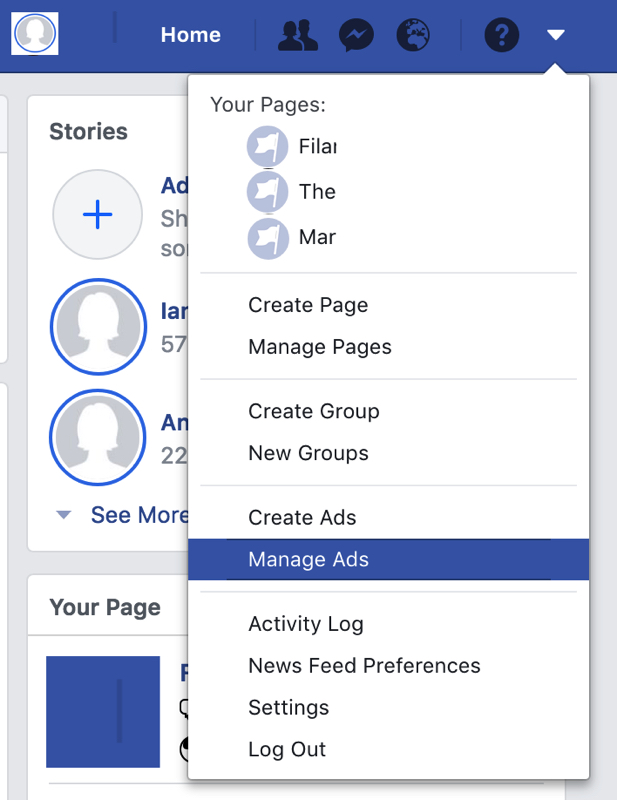Select Create Page option
The width and height of the screenshot is (617, 800).
[x=308, y=305]
